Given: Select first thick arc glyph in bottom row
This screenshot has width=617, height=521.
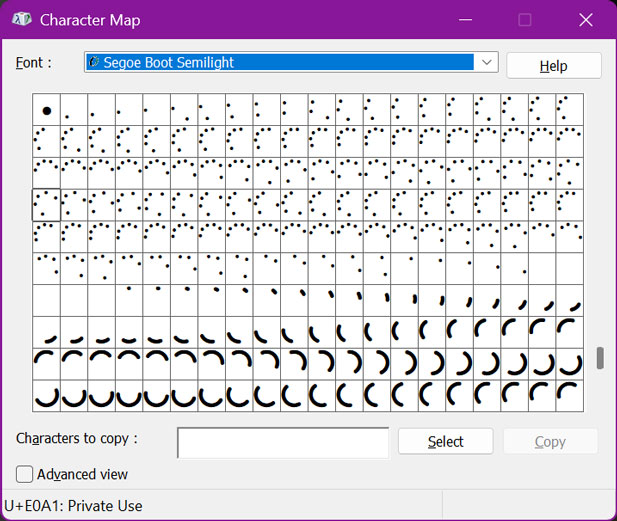Looking at the screenshot, I should (46, 395).
